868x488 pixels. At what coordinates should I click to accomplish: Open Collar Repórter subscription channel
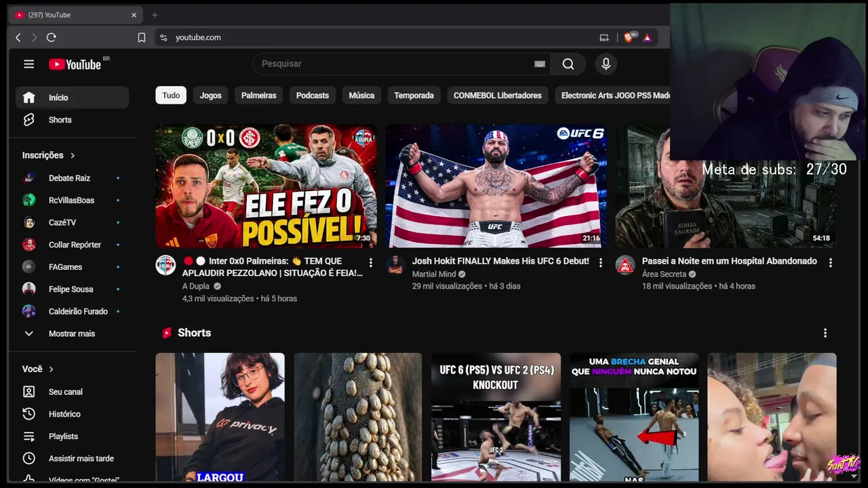pyautogui.click(x=72, y=245)
